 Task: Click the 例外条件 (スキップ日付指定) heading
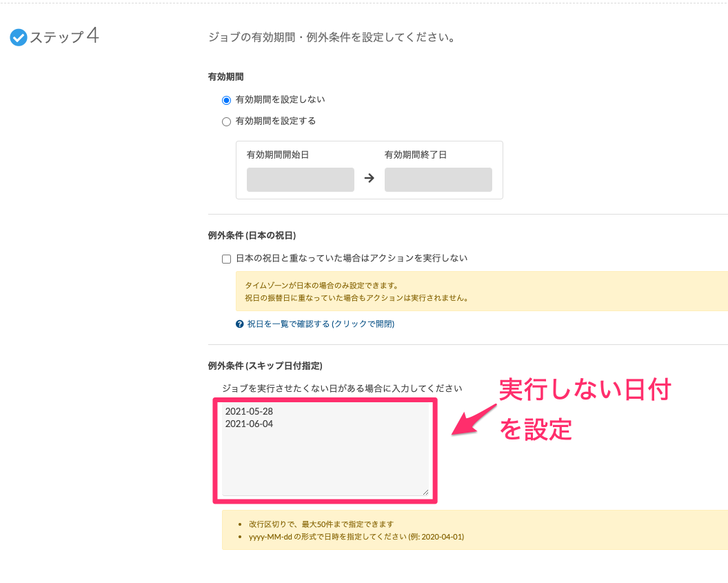[265, 366]
